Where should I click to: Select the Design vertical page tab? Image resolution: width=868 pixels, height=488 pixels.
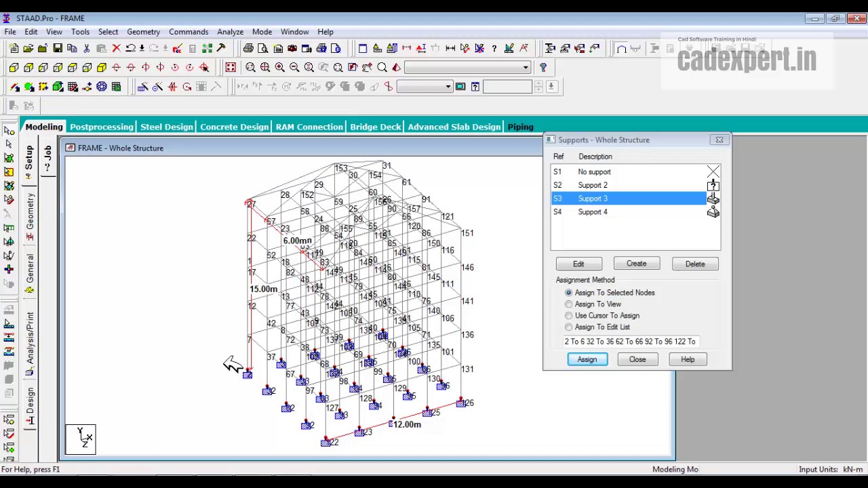(30, 407)
